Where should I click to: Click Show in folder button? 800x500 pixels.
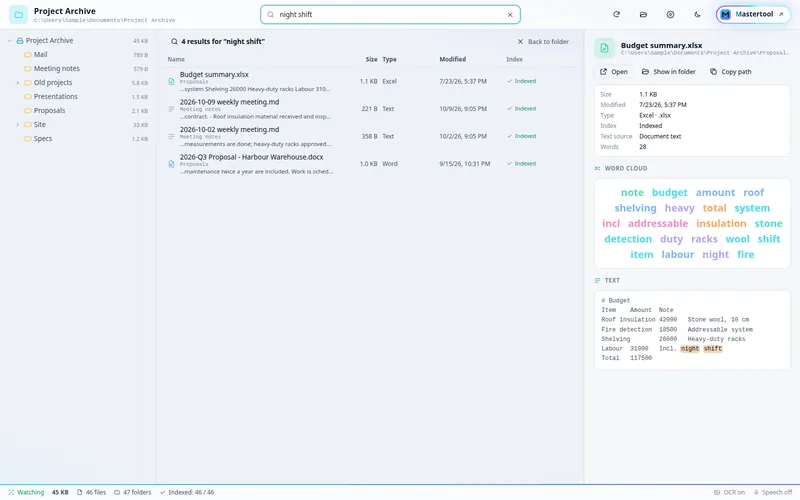click(x=669, y=72)
